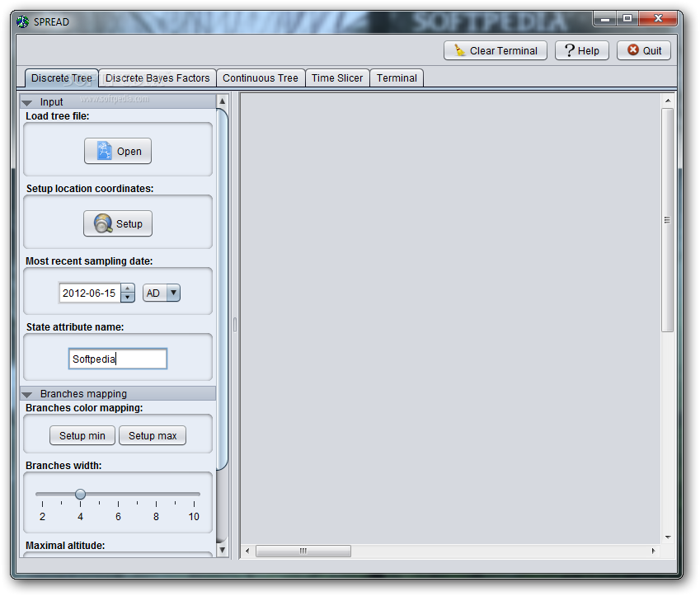This screenshot has width=700, height=596.
Task: Click the 'Maximal altitude:' label
Action: pyautogui.click(x=65, y=546)
